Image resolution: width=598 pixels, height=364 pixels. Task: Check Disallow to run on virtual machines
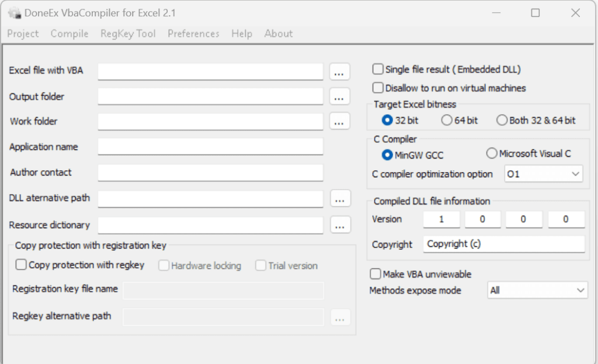378,88
